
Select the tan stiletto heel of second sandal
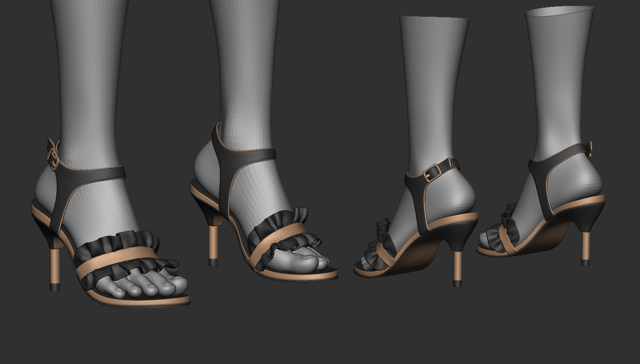[212, 242]
